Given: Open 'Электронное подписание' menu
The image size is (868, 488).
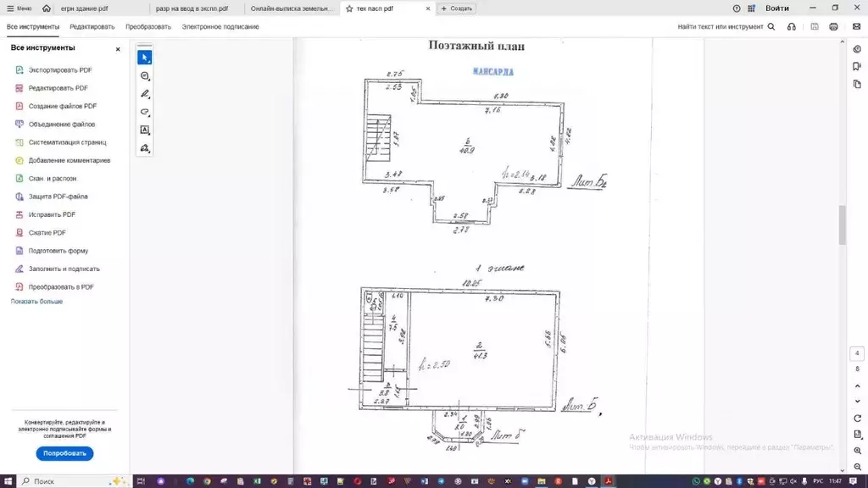Looking at the screenshot, I should pos(220,26).
